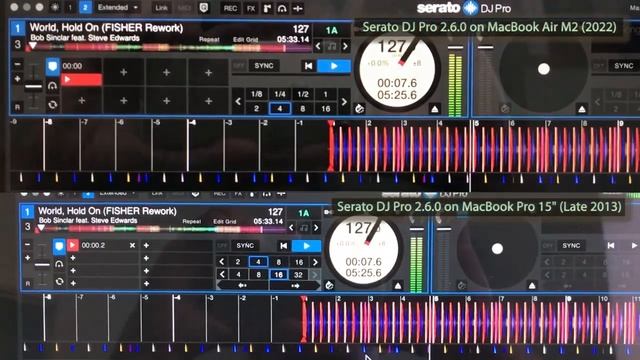Trigger red cue play button, bottom deck

[x=73, y=245]
